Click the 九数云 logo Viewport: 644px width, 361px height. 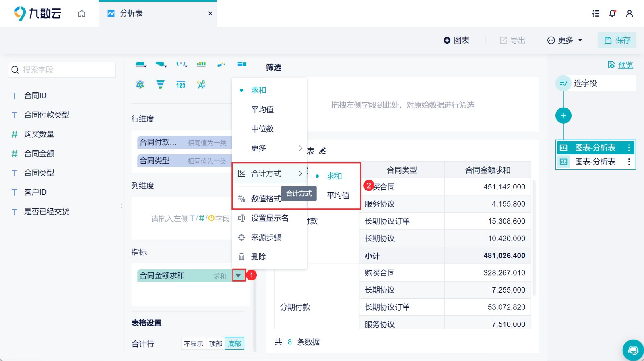[x=37, y=14]
